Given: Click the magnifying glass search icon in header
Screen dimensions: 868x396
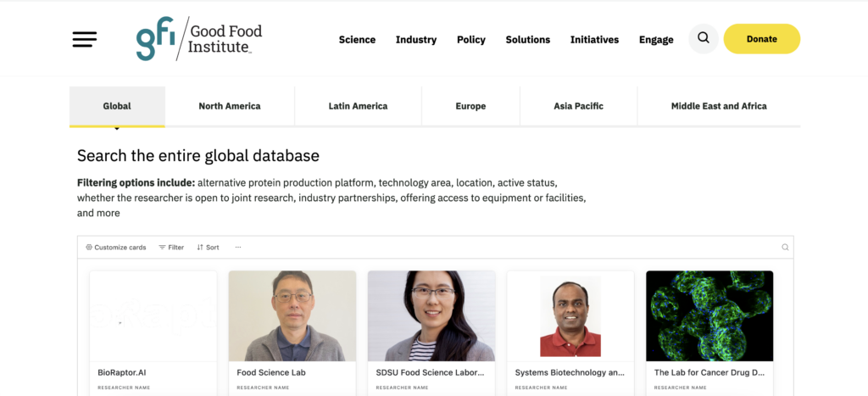Looking at the screenshot, I should click(x=704, y=39).
